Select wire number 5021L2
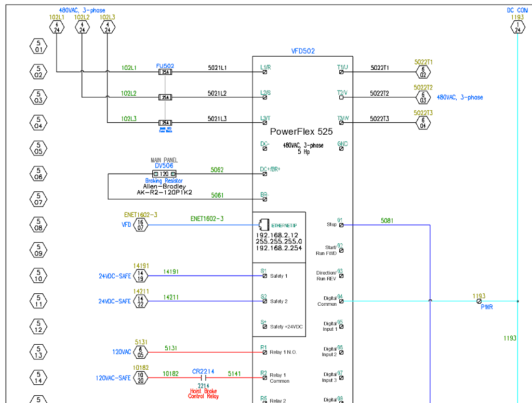Screen dimensions: 532x403 coord(217,93)
